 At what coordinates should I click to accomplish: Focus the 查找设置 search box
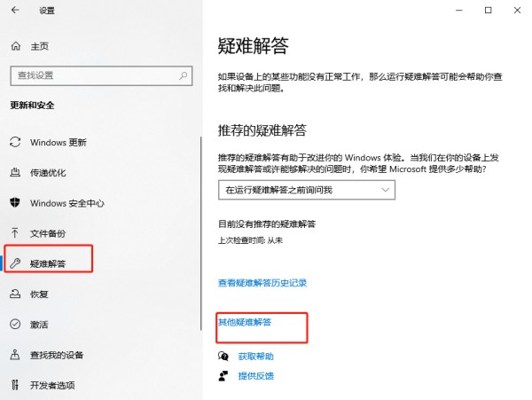(101, 75)
